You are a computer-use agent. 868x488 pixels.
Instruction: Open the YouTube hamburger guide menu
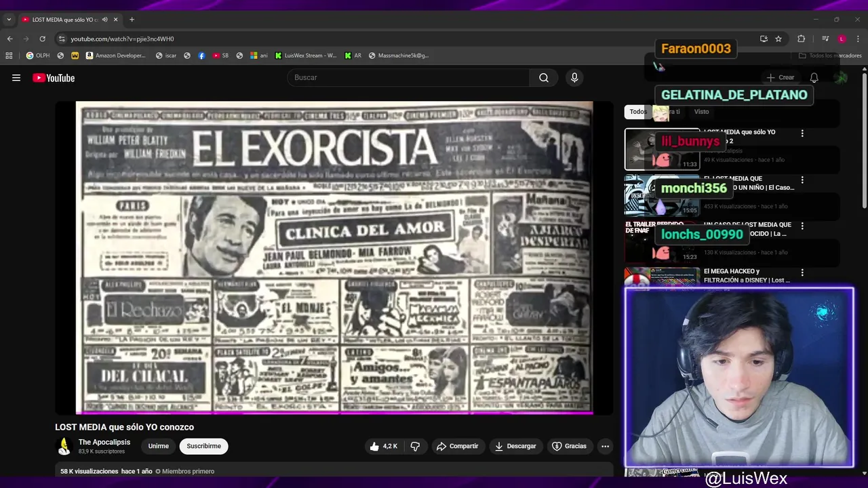coord(16,78)
